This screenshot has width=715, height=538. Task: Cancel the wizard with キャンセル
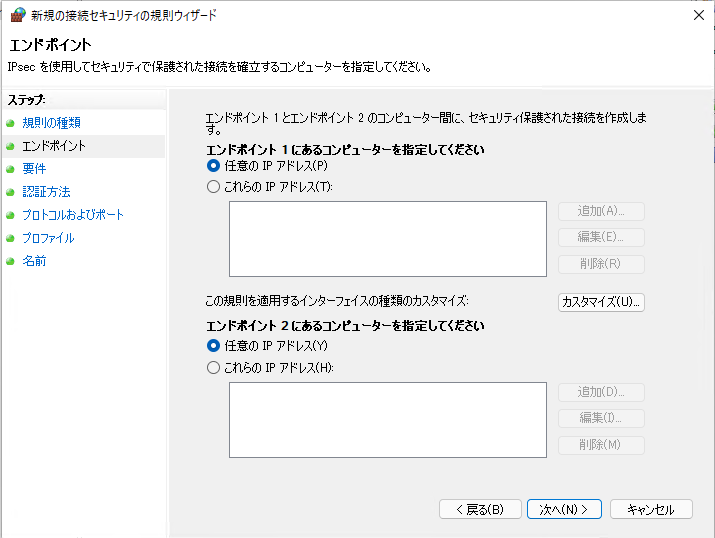[651, 509]
